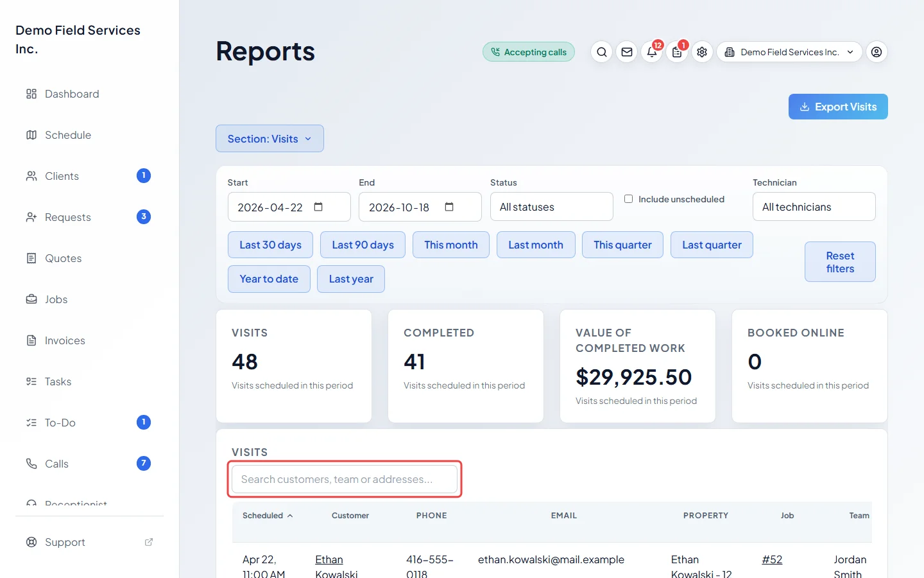Sort by the Customer column header
Screen dimensions: 924x578
click(350, 516)
